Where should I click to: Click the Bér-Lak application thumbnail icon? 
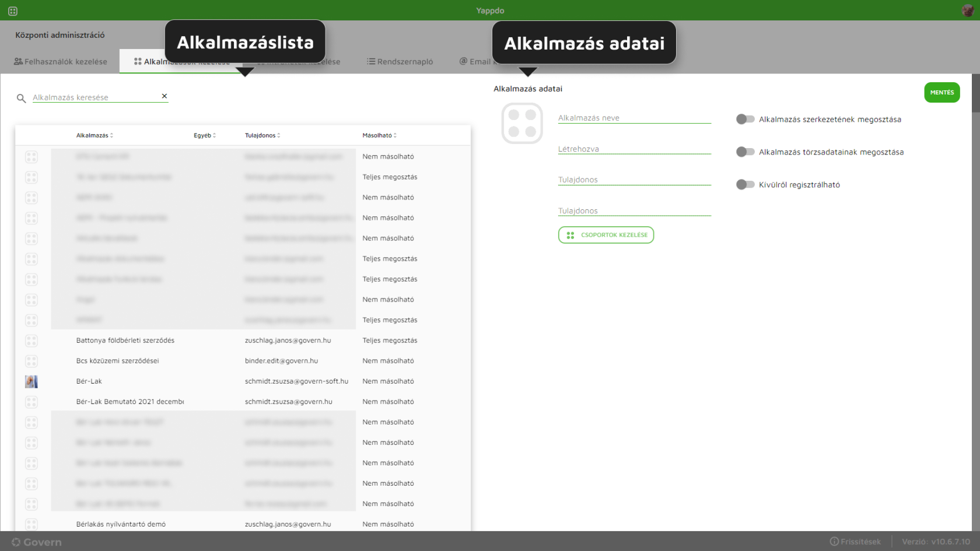[32, 382]
